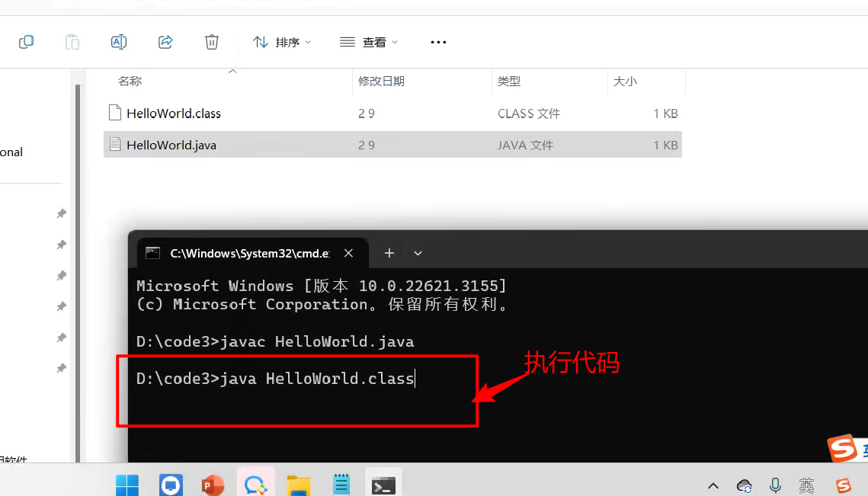Select the HelloWorld.class file
This screenshot has height=496, width=868.
[x=174, y=114]
